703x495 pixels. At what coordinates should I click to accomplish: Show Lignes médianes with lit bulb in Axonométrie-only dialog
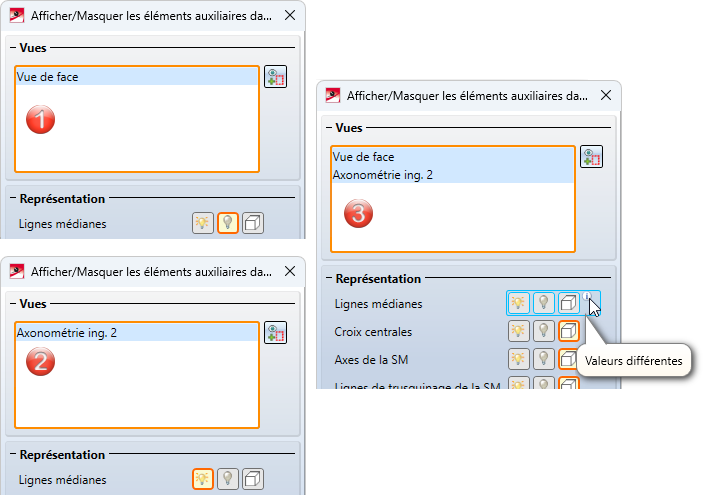203,479
